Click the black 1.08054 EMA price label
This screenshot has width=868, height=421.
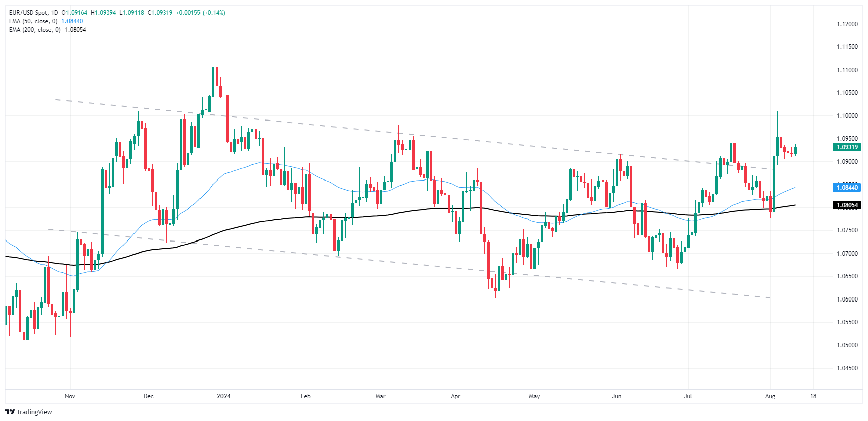click(x=847, y=205)
